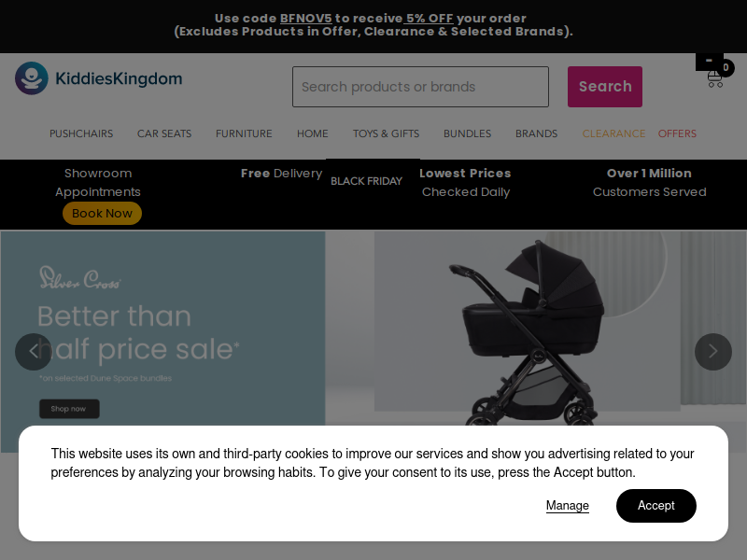This screenshot has width=747, height=560.
Task: Click the Book Now showroom button
Action: point(102,214)
